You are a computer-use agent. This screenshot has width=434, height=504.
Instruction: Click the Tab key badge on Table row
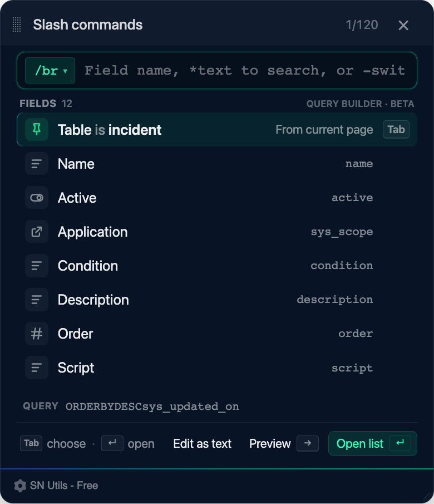pos(396,130)
